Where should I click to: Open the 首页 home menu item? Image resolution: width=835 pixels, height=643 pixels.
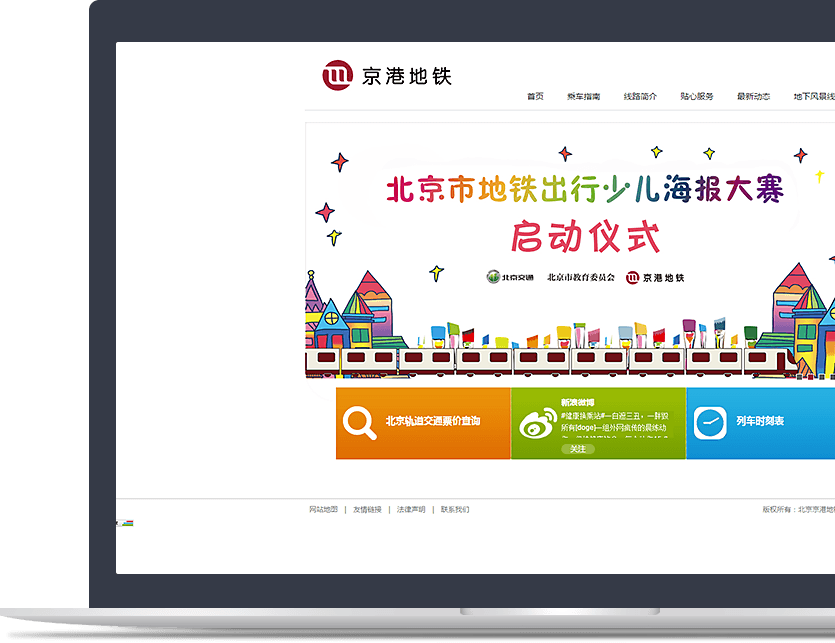[535, 97]
